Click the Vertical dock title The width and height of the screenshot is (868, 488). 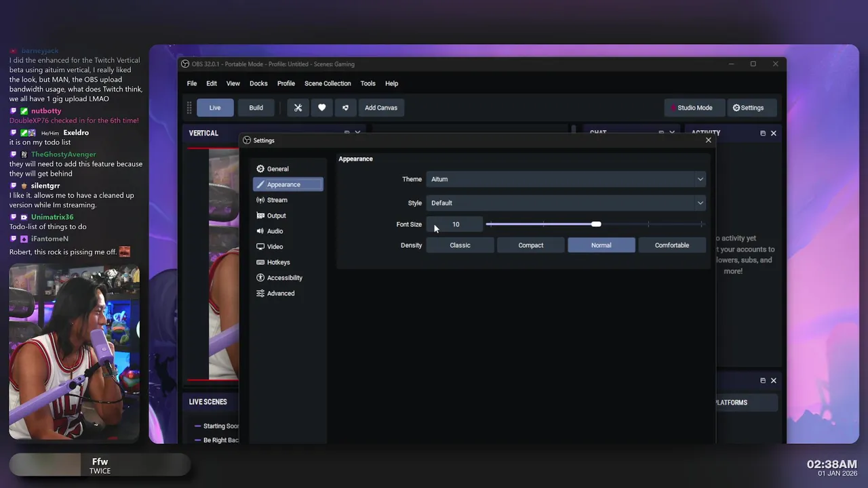point(203,134)
